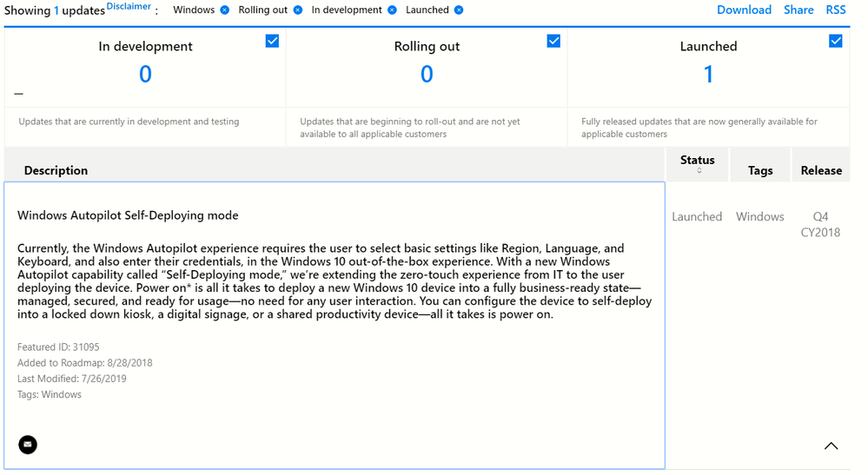Image resolution: width=868 pixels, height=475 pixels.
Task: Click the Launched card heading
Action: pos(708,46)
